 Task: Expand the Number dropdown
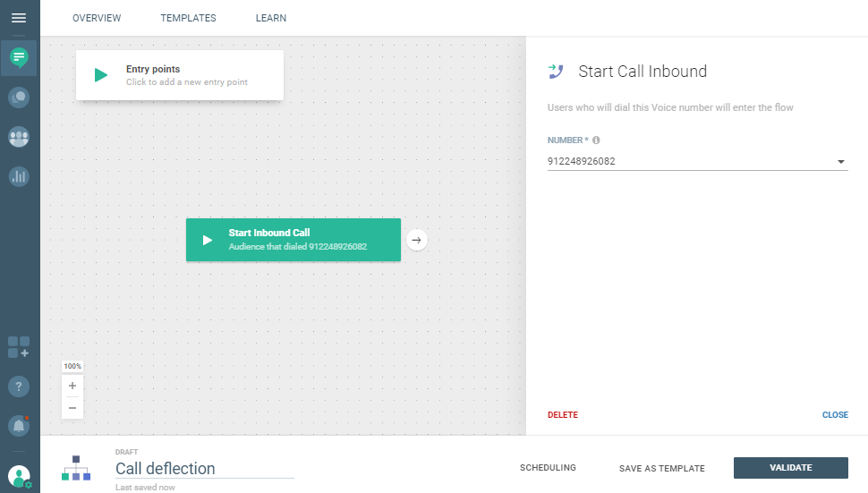[x=840, y=162]
